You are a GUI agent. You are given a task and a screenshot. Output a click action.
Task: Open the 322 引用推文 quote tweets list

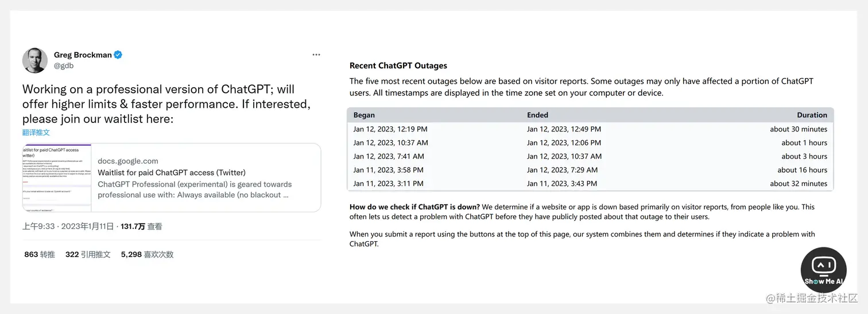coord(88,254)
